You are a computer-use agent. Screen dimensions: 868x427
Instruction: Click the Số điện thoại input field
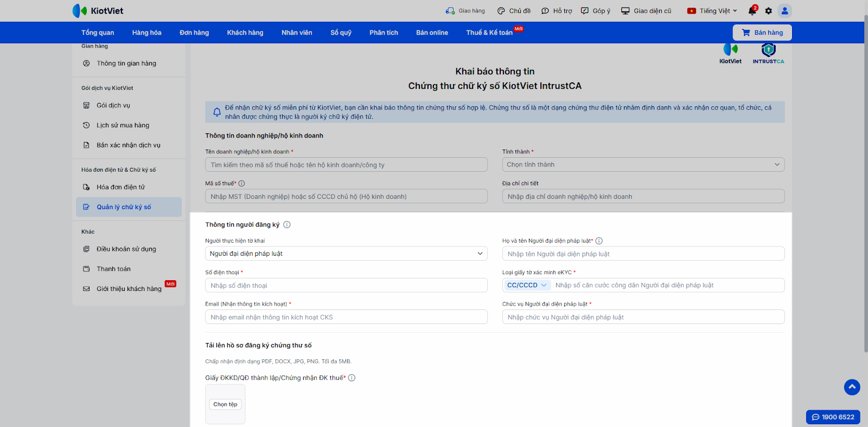tap(346, 286)
